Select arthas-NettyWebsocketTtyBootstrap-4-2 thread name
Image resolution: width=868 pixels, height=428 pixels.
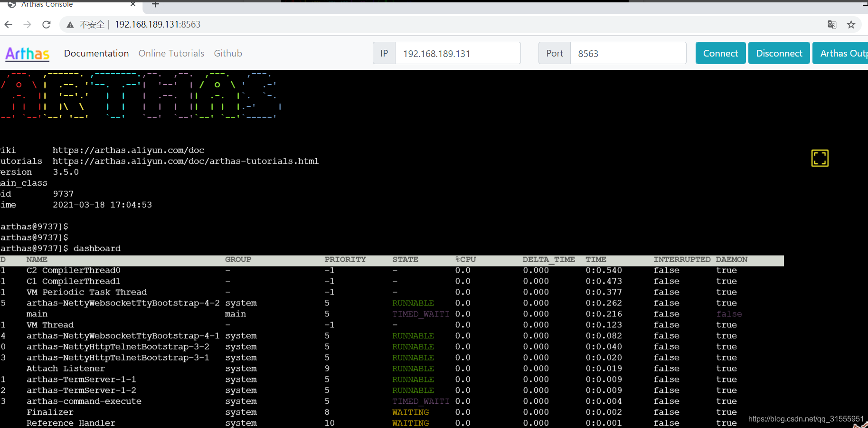(x=123, y=303)
